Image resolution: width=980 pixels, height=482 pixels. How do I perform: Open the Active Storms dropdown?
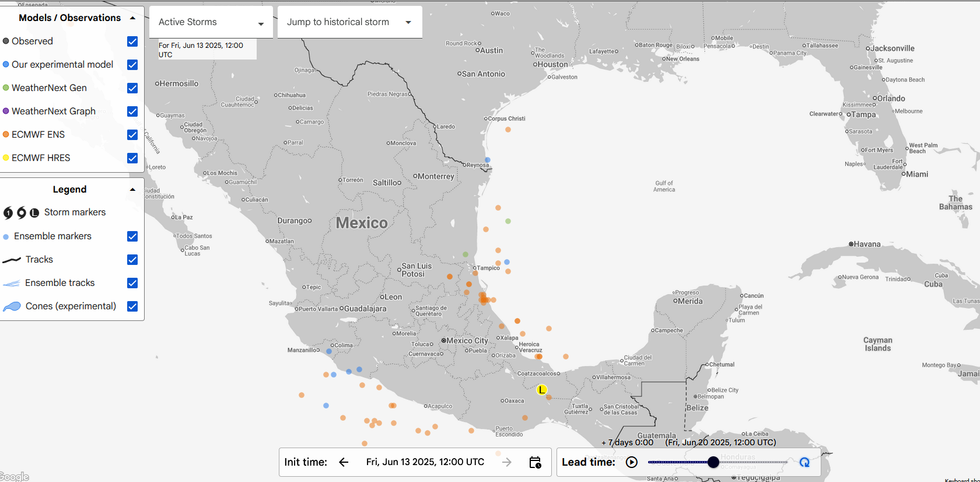pyautogui.click(x=211, y=22)
